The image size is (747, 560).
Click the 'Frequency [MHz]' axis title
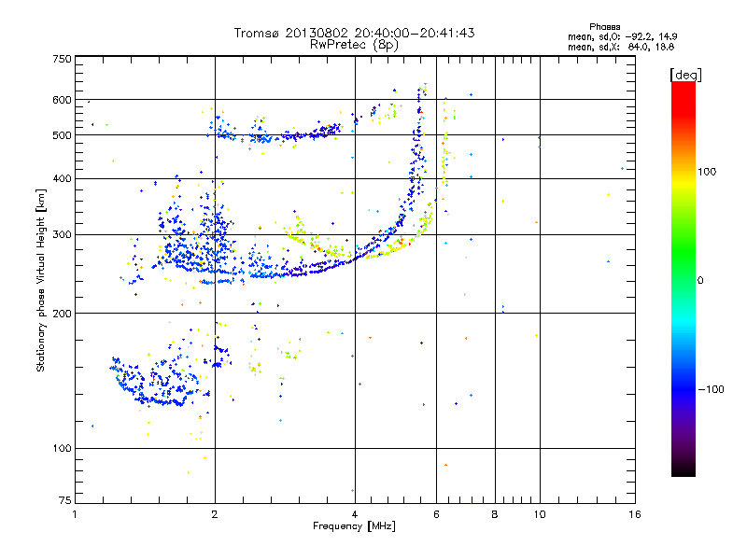click(354, 526)
